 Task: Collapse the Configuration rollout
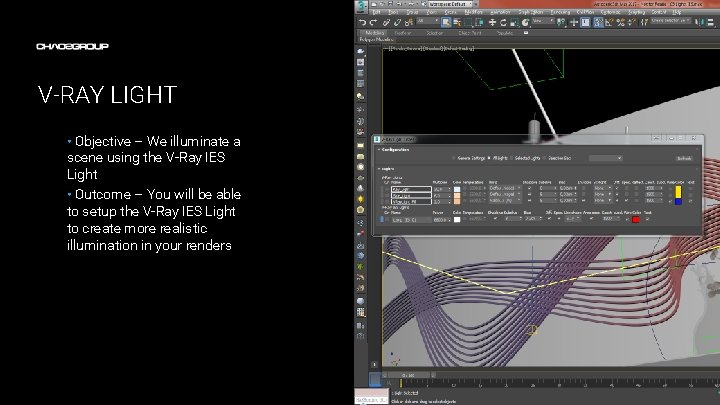pyautogui.click(x=393, y=150)
